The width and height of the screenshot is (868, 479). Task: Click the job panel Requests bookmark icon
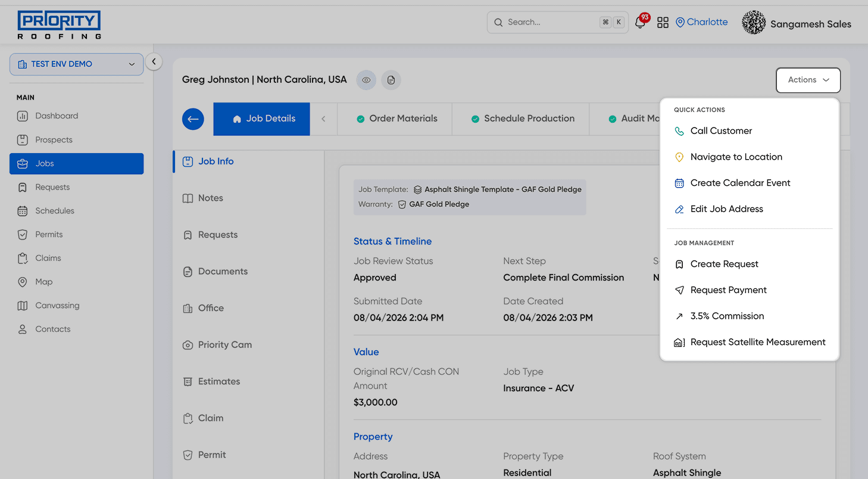pos(188,235)
